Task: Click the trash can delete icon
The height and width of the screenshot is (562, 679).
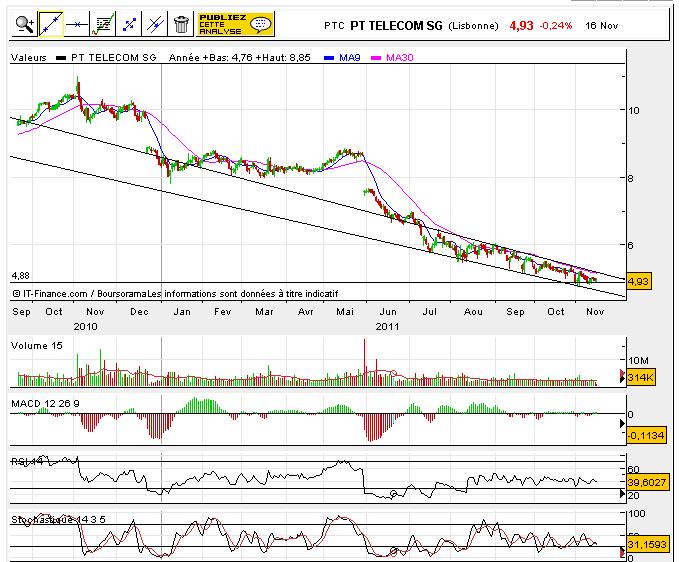Action: [181, 24]
